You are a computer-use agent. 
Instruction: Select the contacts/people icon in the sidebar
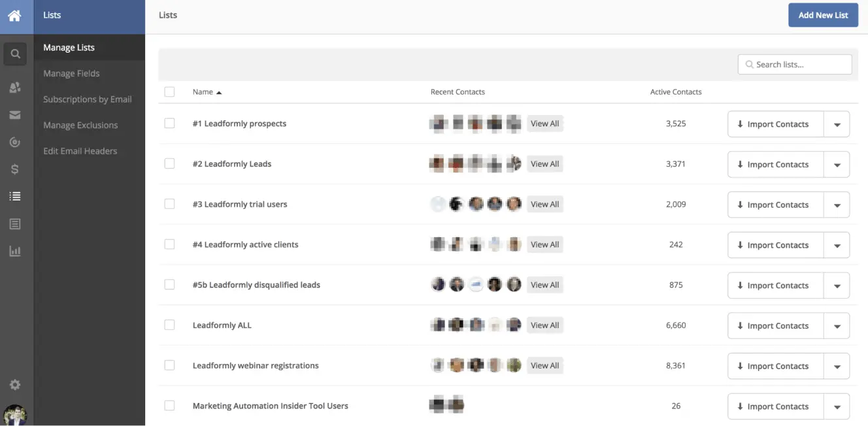tap(14, 87)
